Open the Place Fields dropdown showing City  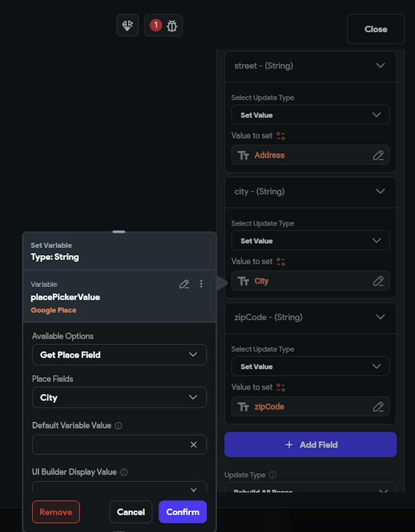[119, 398]
